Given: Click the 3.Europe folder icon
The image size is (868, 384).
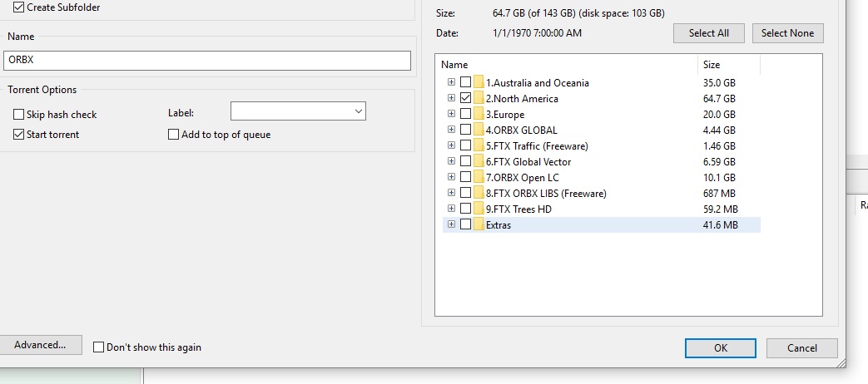Looking at the screenshot, I should [x=479, y=114].
